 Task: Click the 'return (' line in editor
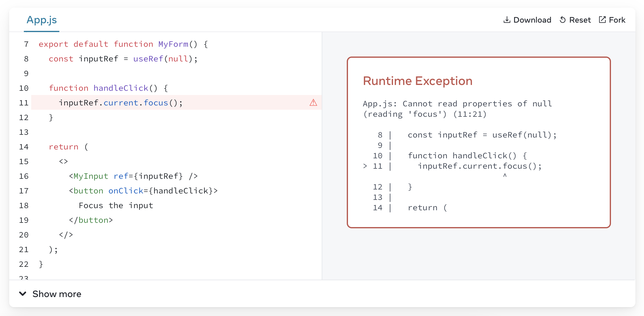tap(68, 147)
